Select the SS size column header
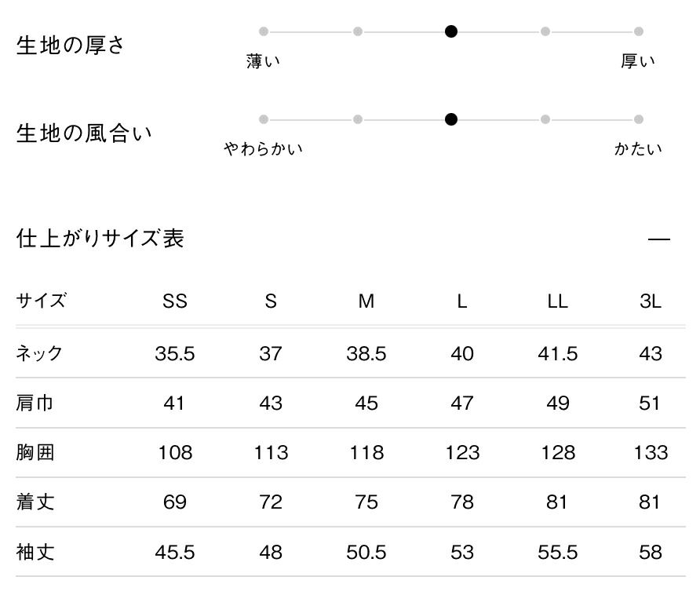Image resolution: width=700 pixels, height=595 pixels. (x=175, y=301)
